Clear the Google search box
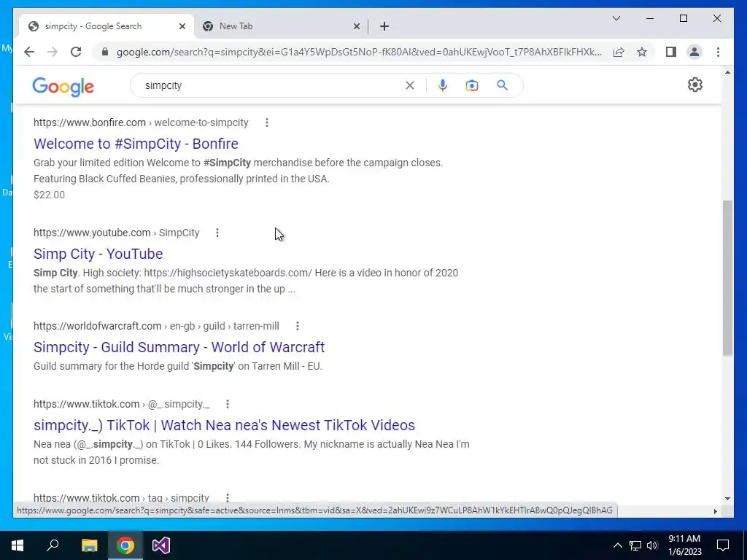 point(410,85)
